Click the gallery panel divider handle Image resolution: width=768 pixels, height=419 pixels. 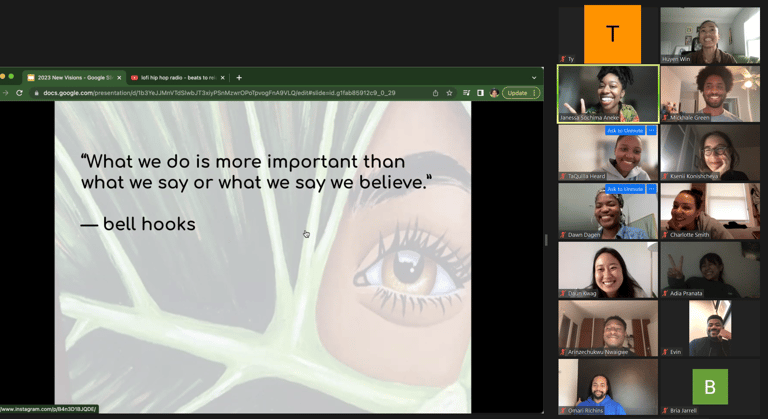pos(546,240)
